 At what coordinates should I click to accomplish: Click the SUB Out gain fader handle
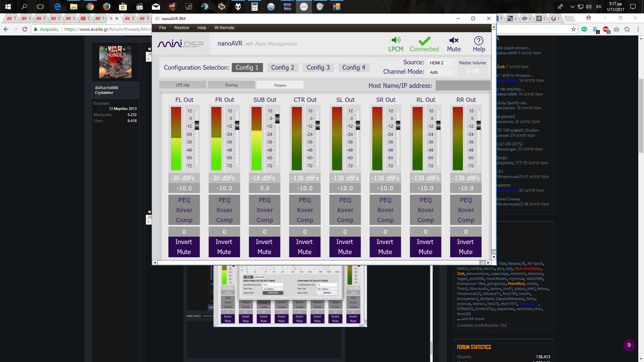point(277,118)
